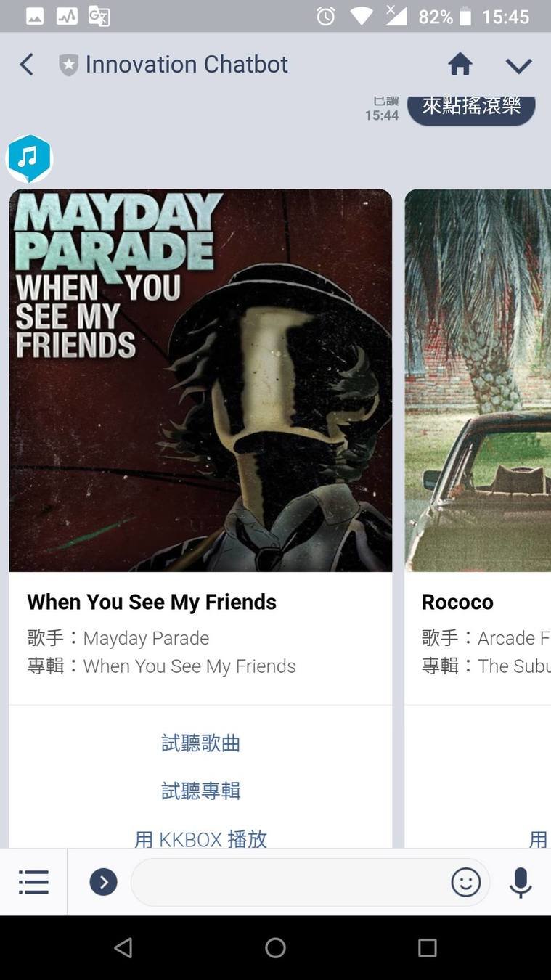
Task: Expand the round arrow button beside input
Action: 103,882
